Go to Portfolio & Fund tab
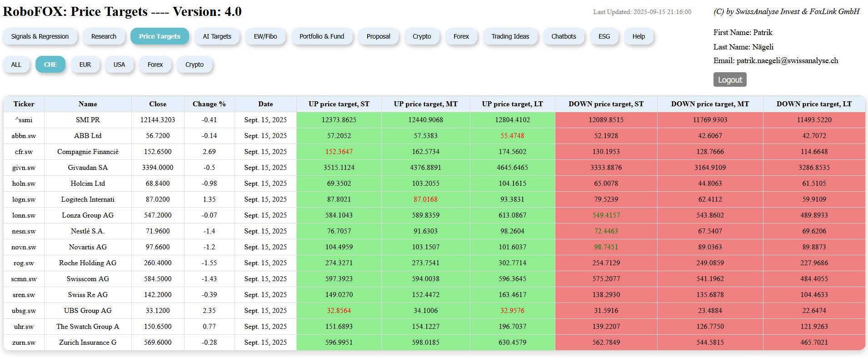Viewport: 868px width, 357px height. 322,36
